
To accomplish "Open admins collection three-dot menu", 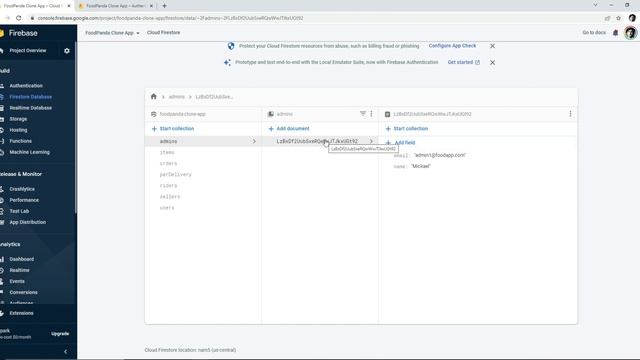I will tap(371, 113).
